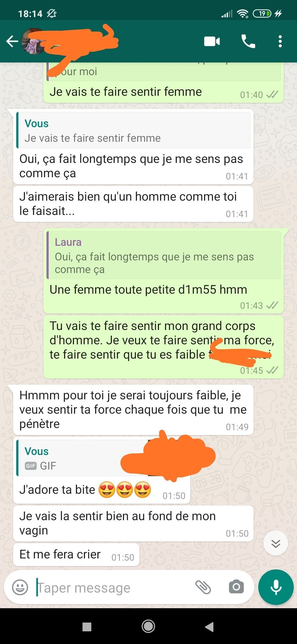Open the three-dot options menu
Viewport: 297px width, 644px height.
point(280,42)
